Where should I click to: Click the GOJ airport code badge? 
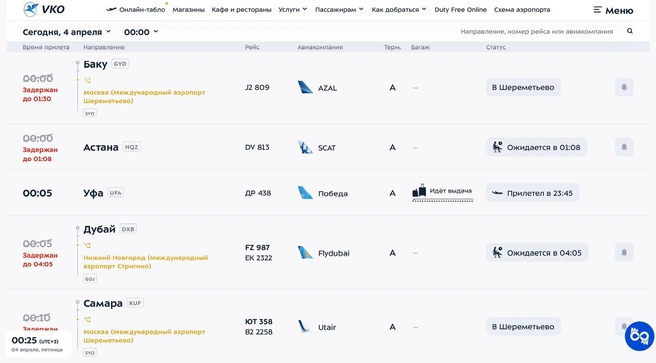pos(90,279)
